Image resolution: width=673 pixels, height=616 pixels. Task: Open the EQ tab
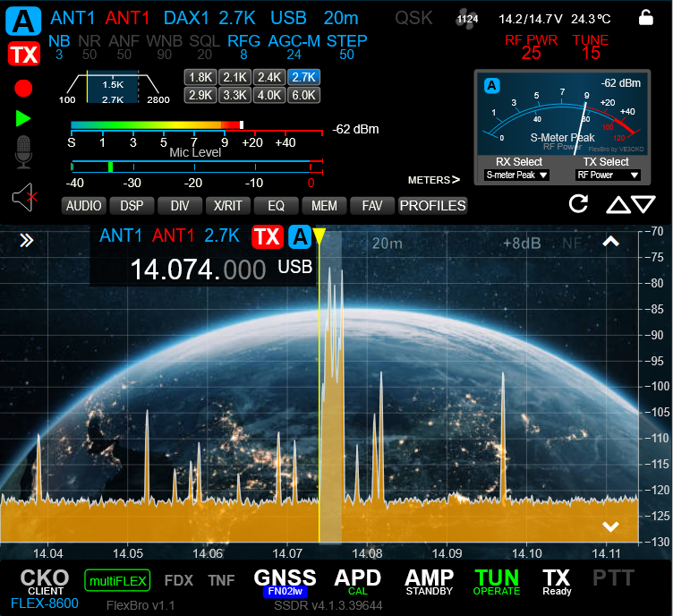276,206
